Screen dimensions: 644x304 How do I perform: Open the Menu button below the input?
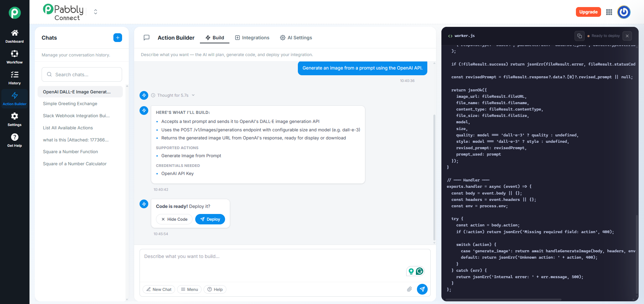(189, 290)
